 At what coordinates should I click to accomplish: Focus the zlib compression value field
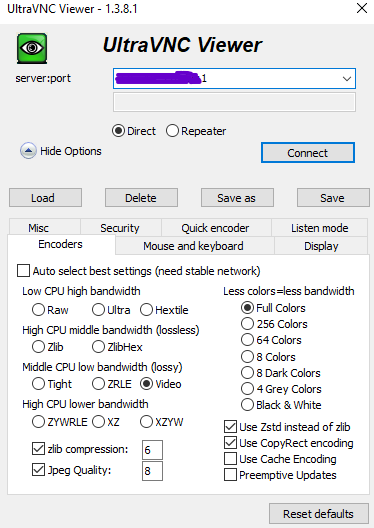152,450
